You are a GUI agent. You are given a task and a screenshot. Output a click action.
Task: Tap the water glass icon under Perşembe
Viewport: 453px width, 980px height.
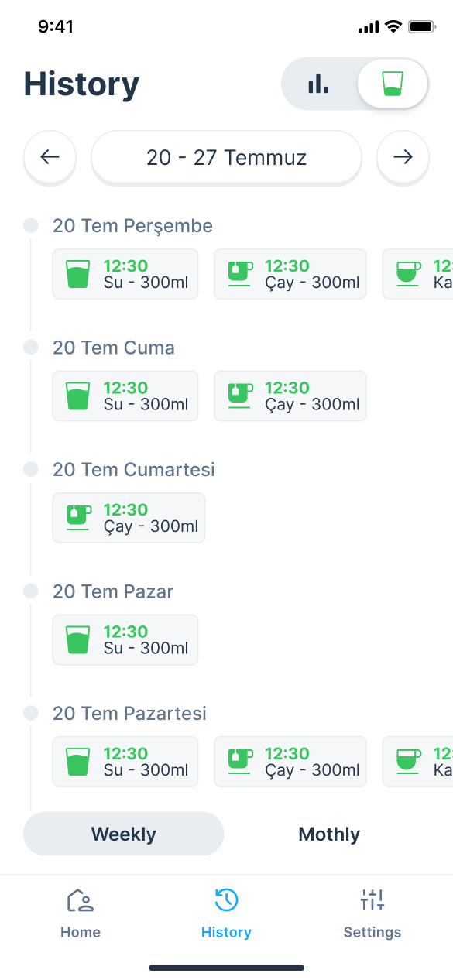coord(77,274)
